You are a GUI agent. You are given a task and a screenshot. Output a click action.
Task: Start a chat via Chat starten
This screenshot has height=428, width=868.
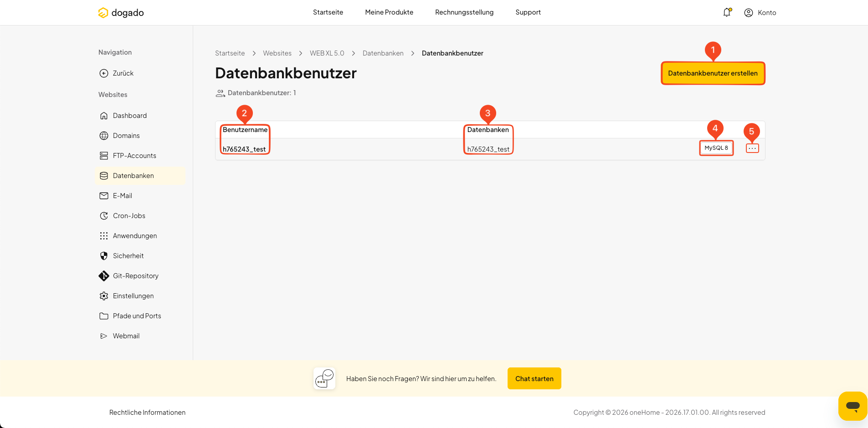point(534,378)
